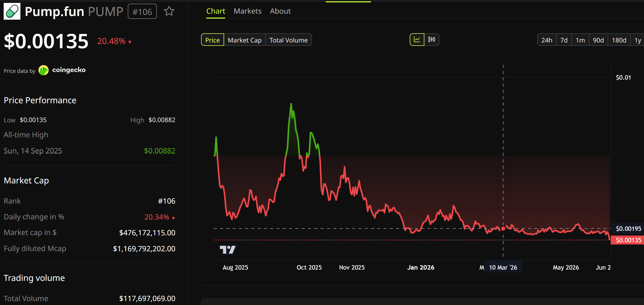
Task: Click the all-time high $0.00882 green value
Action: tap(160, 151)
